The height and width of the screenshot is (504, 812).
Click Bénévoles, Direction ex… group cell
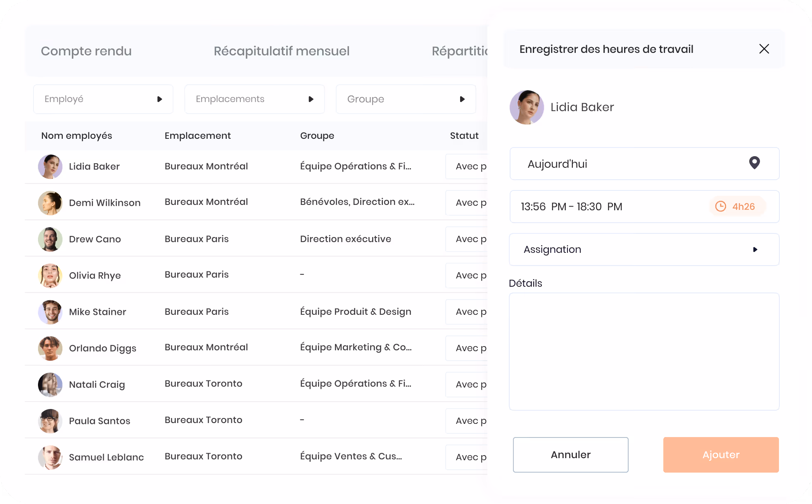click(357, 202)
